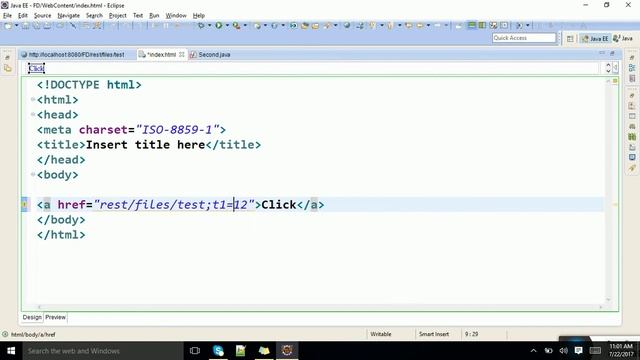This screenshot has height=360, width=640.
Task: Restore the minimized view stack via top right icon
Action: coord(632,58)
